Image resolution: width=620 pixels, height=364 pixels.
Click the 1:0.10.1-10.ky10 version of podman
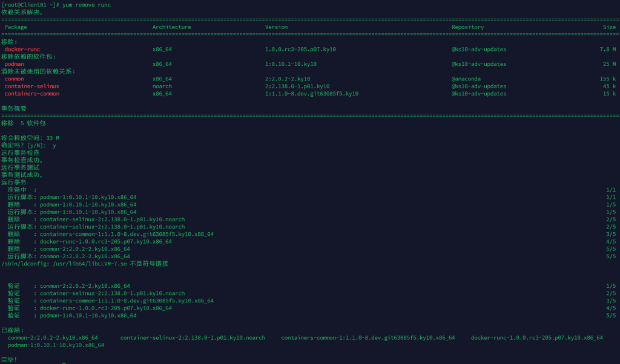point(291,64)
